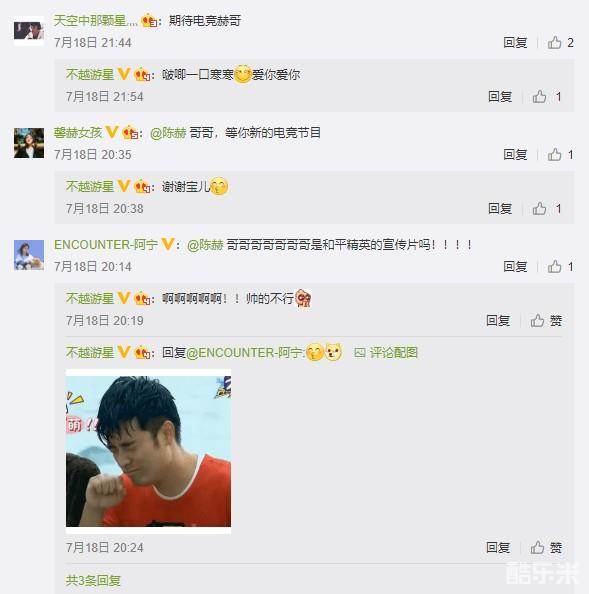Open ENCOUNTER-阿宁's profile avatar
Screen dimensions: 589x594
click(x=29, y=255)
